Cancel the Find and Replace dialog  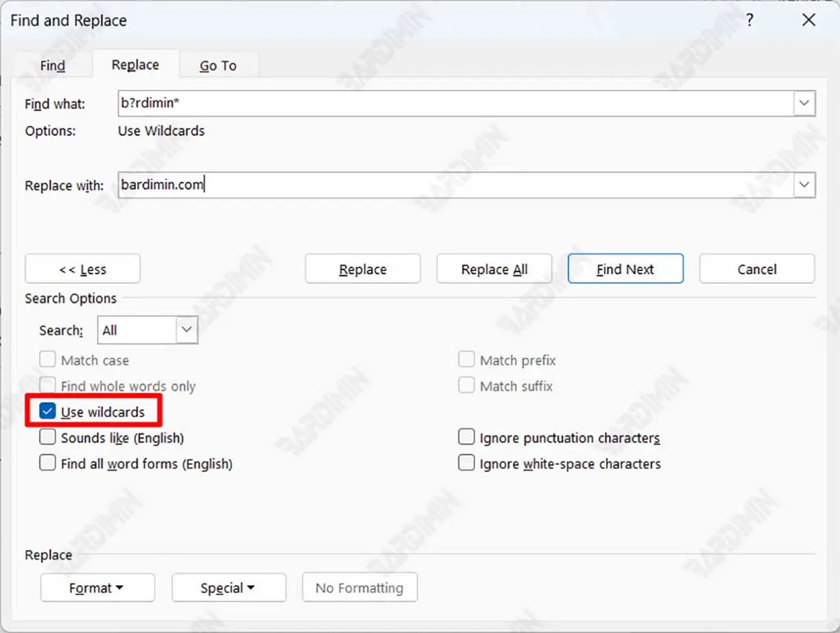point(756,270)
